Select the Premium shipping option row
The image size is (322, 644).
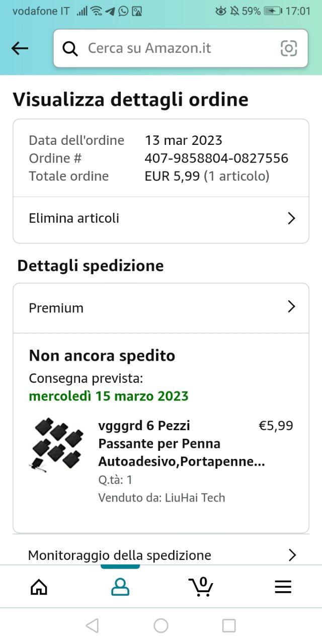point(151,307)
